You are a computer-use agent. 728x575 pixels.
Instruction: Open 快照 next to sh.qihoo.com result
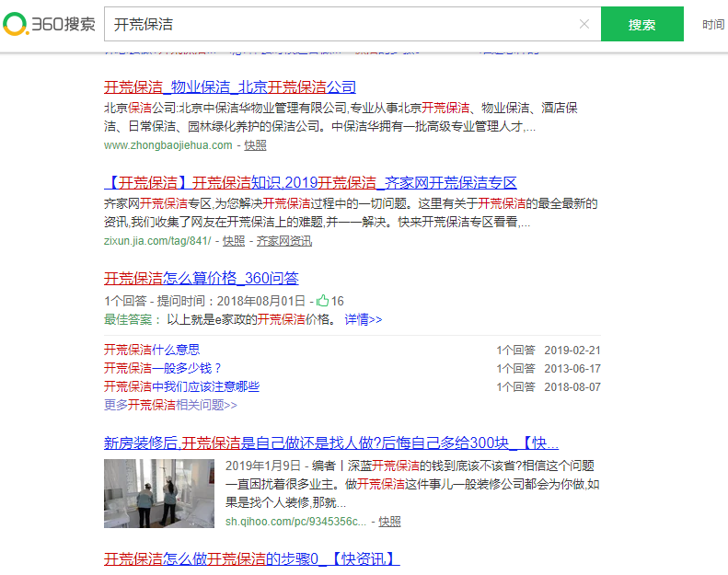[x=389, y=521]
